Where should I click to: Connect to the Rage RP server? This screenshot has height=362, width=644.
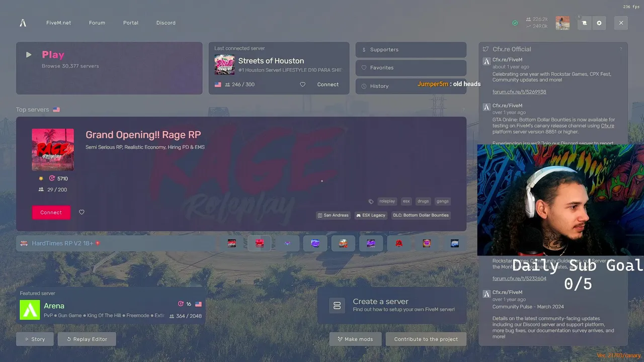pos(51,213)
